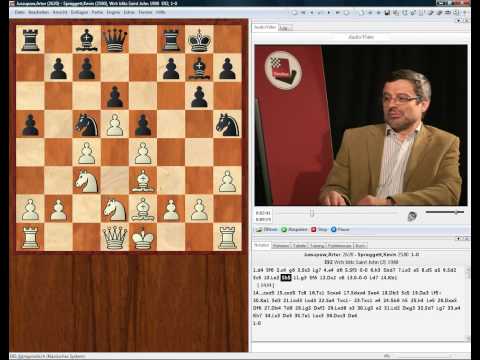Select the black knight on c5
Screen dimensions: 480x360
(87, 125)
